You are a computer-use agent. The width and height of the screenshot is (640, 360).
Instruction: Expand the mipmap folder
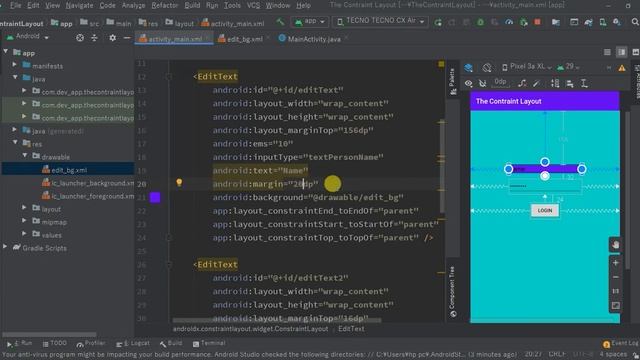tap(25, 221)
